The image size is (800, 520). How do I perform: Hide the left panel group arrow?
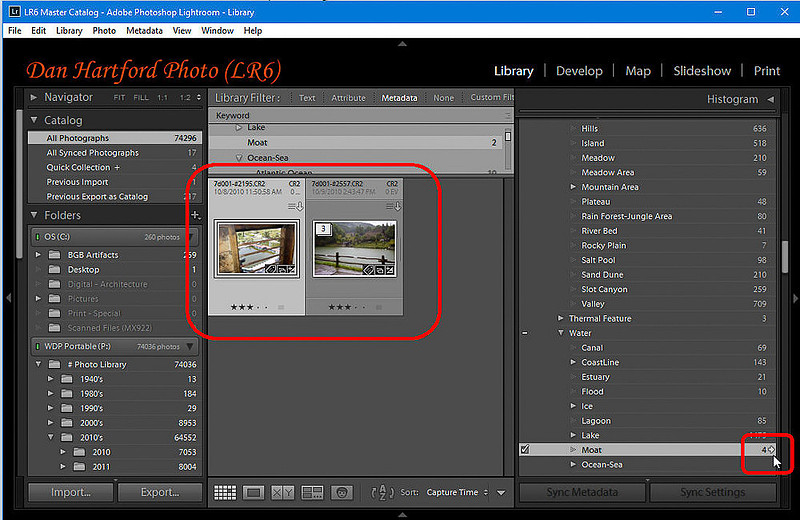(x=8, y=298)
